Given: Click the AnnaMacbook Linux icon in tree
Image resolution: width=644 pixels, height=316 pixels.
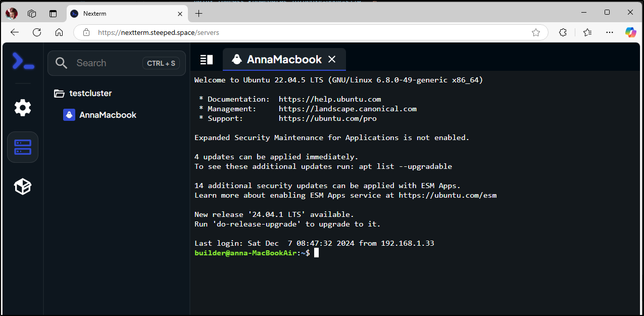Looking at the screenshot, I should click(x=69, y=115).
